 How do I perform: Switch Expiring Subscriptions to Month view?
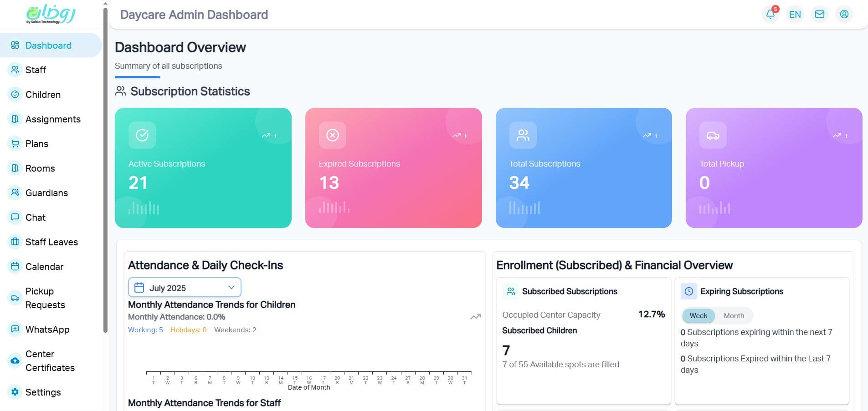coord(734,315)
